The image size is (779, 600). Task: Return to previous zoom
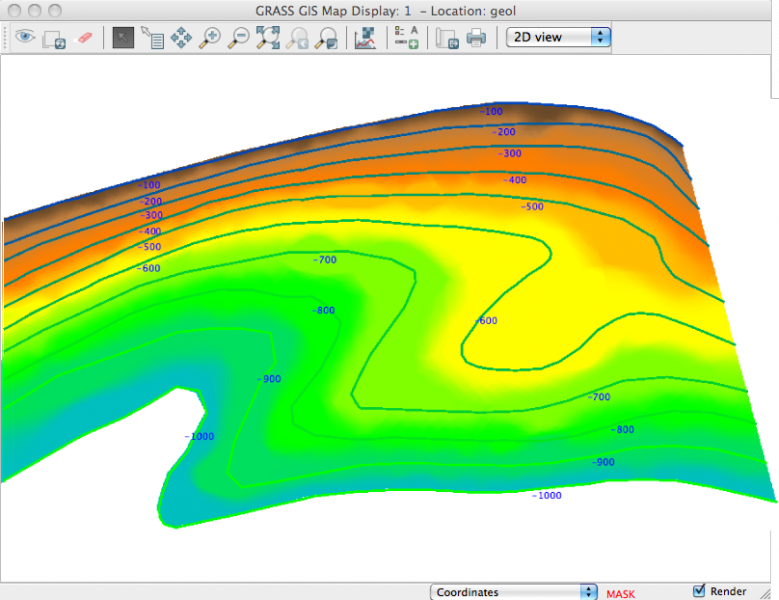[297, 38]
